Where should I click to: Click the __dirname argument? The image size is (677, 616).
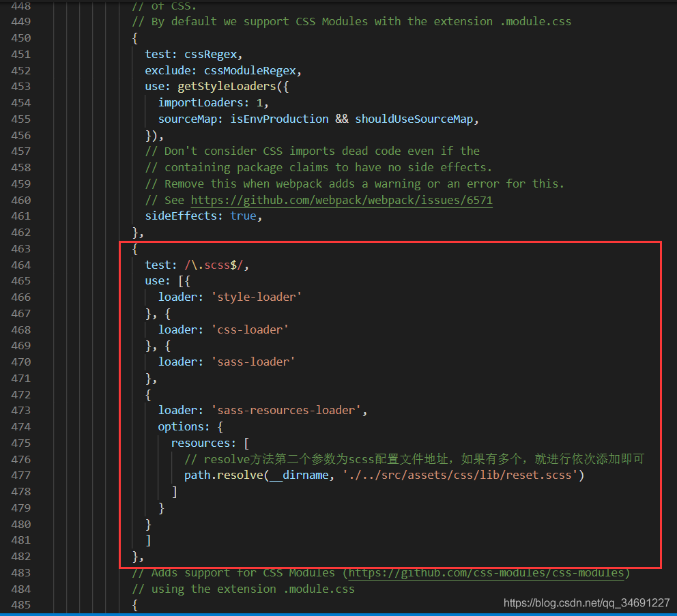[299, 475]
